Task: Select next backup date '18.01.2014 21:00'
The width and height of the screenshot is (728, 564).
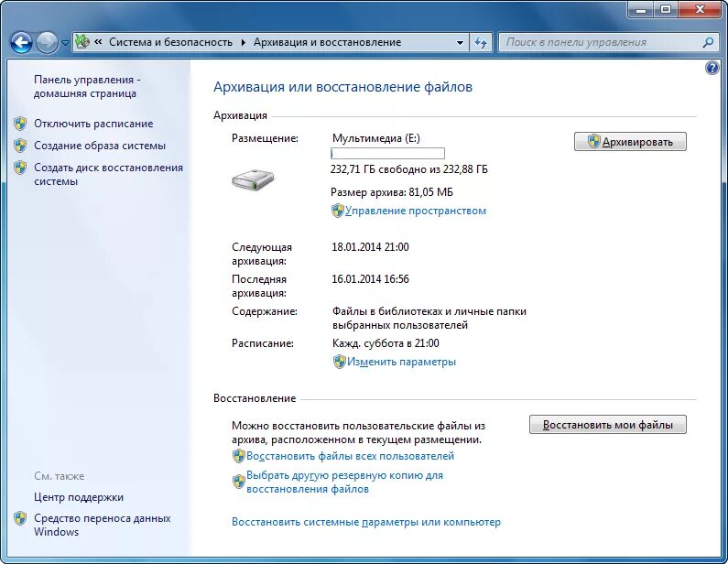Action: click(x=370, y=247)
